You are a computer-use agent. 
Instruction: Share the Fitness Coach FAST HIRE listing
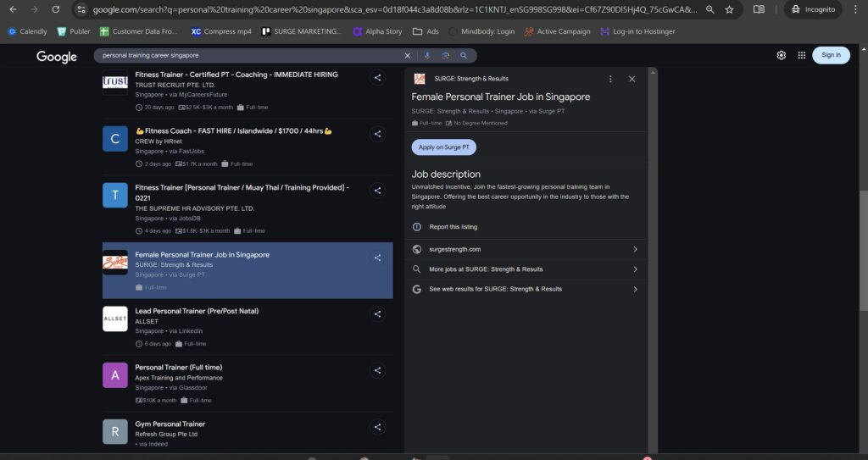click(x=377, y=134)
